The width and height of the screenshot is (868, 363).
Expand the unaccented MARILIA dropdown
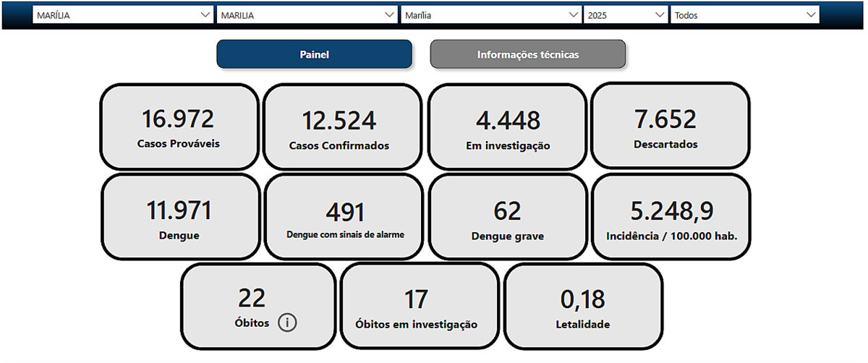click(x=307, y=14)
